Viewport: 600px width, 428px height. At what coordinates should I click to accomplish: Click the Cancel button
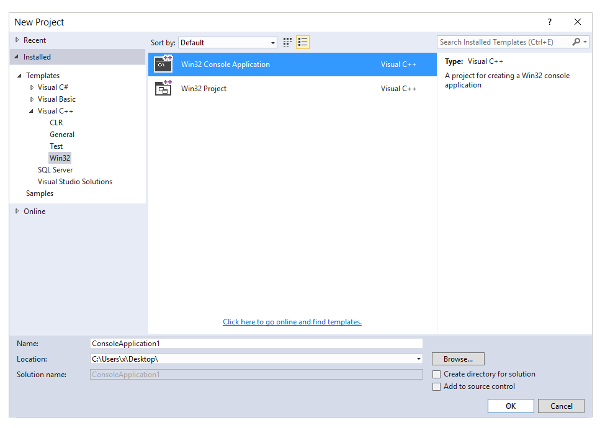click(x=561, y=406)
